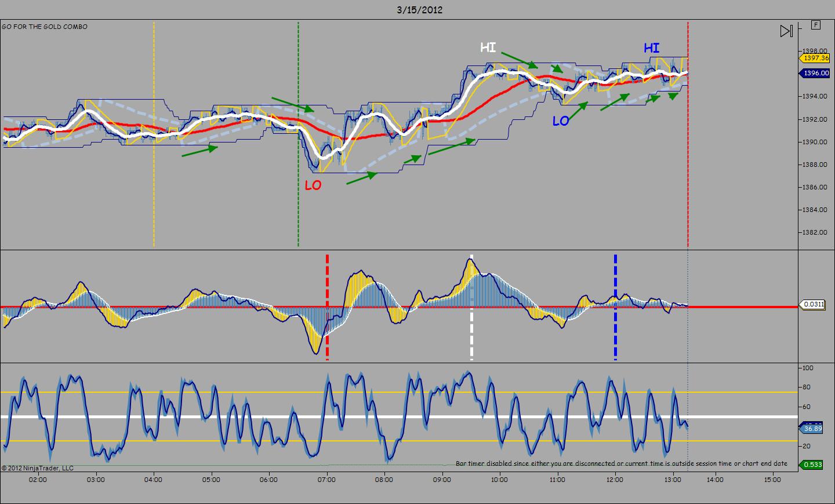
Task: Select the dark blue 1396.00 price marker
Action: pos(814,73)
